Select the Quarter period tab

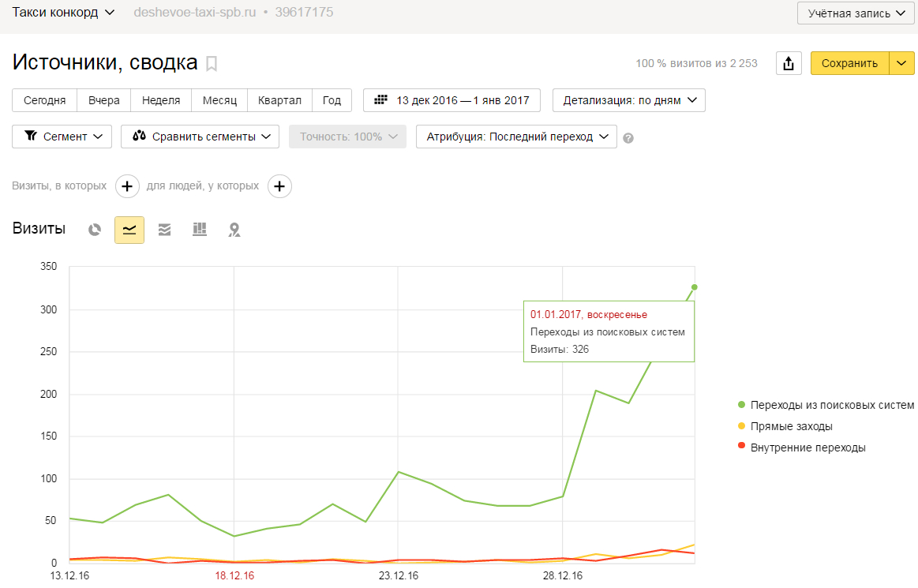click(279, 100)
